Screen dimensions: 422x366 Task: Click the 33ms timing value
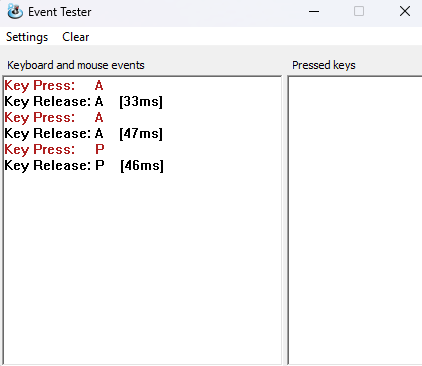tap(141, 102)
